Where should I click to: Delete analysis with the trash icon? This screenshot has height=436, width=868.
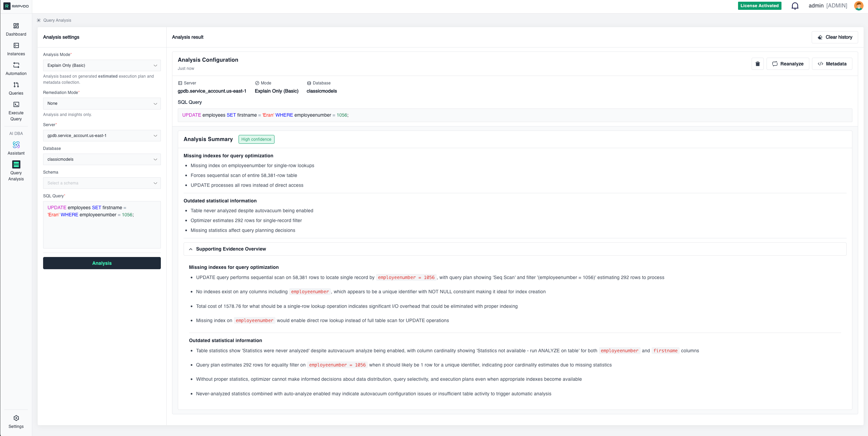tap(757, 64)
